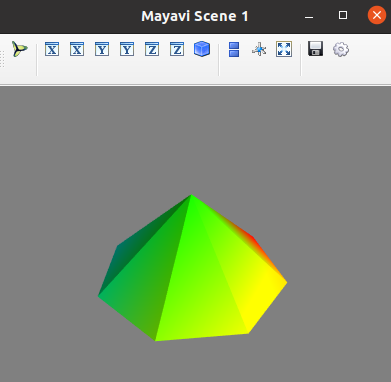View scene along the +Y axis
This screenshot has height=382, width=391.
pyautogui.click(x=127, y=49)
